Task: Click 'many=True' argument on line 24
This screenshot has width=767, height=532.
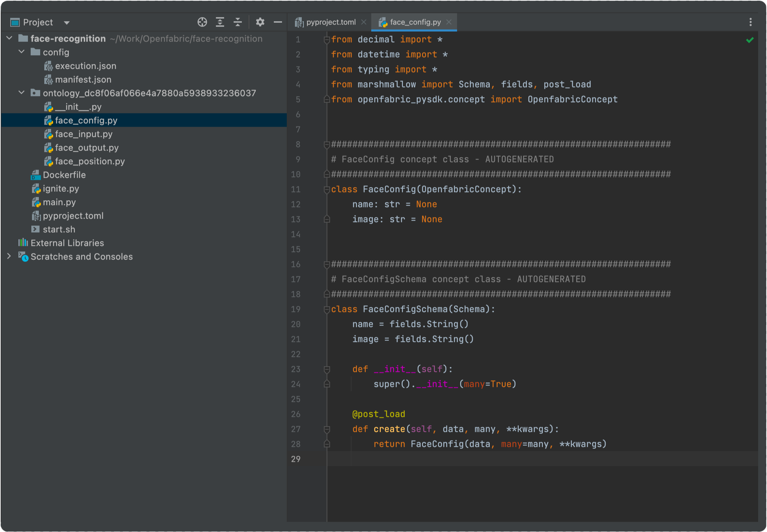Action: (x=487, y=384)
